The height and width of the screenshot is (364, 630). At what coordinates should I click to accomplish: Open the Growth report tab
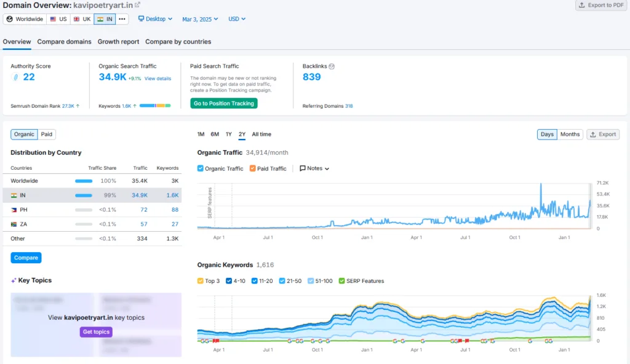click(x=118, y=42)
